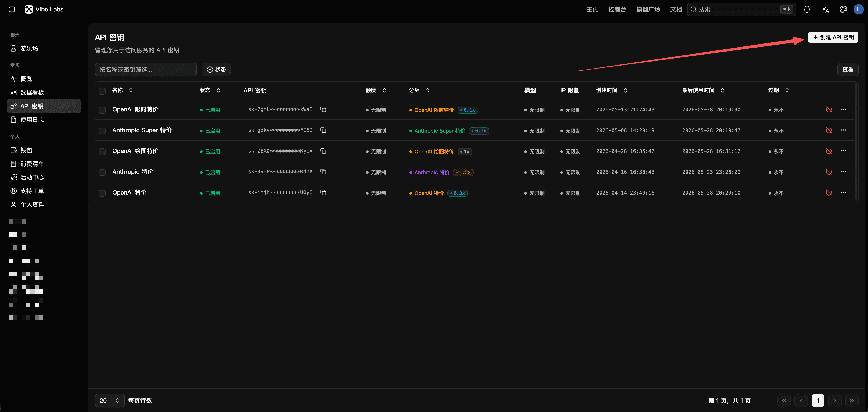Open the notifications bell
Screen dimensions: 868x412
(807, 10)
